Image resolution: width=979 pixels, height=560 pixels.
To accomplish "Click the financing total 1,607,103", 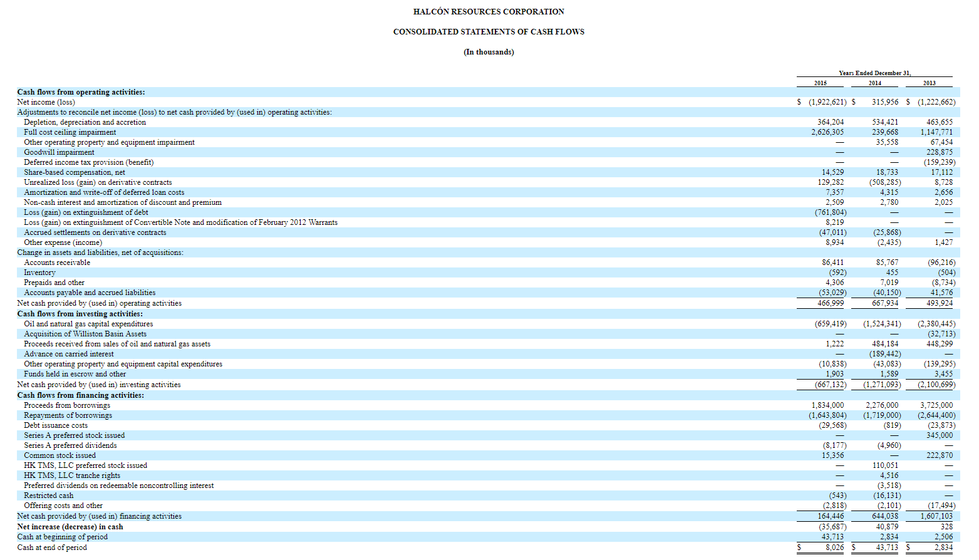I will point(936,516).
